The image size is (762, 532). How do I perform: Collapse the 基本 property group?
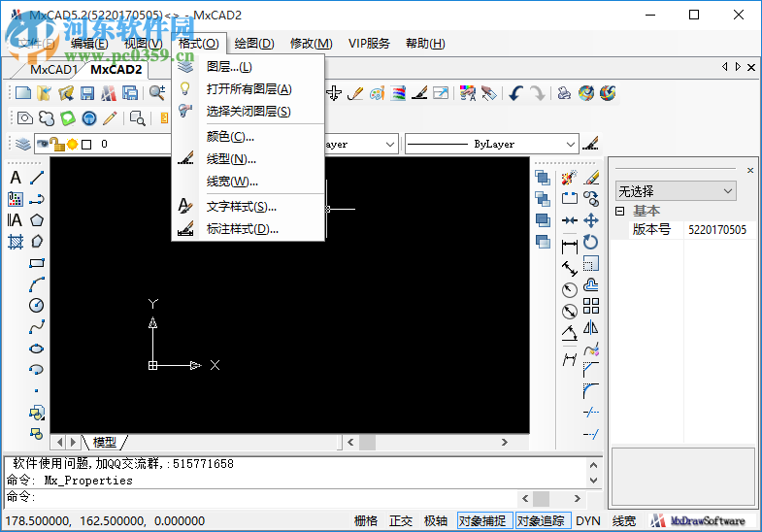(619, 211)
